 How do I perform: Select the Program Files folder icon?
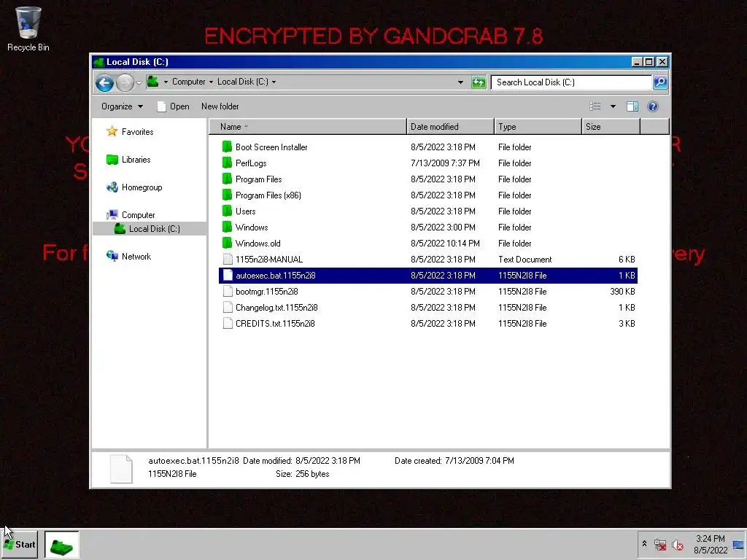tap(228, 179)
